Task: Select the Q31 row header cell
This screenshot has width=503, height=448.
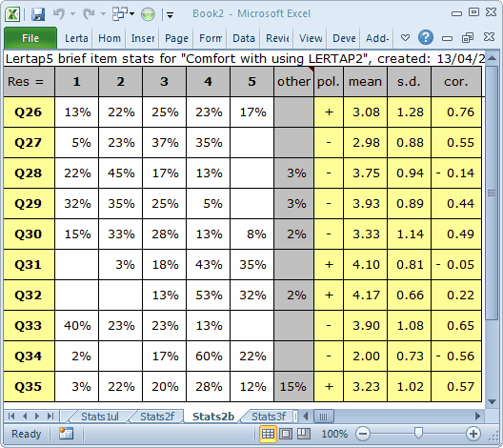Action: tap(29, 265)
